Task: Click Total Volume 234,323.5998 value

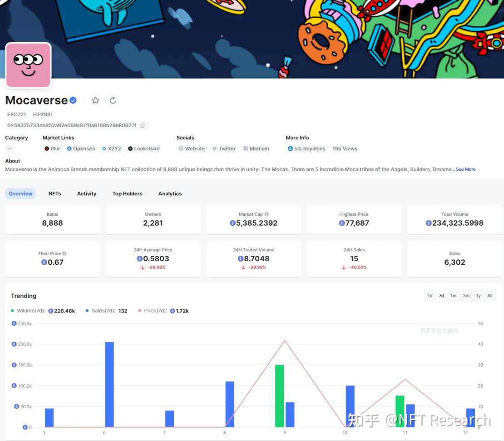Action: tap(455, 223)
